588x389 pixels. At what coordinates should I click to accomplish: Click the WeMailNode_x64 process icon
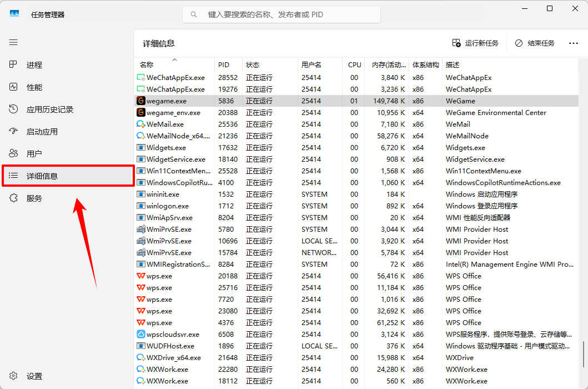(x=140, y=136)
